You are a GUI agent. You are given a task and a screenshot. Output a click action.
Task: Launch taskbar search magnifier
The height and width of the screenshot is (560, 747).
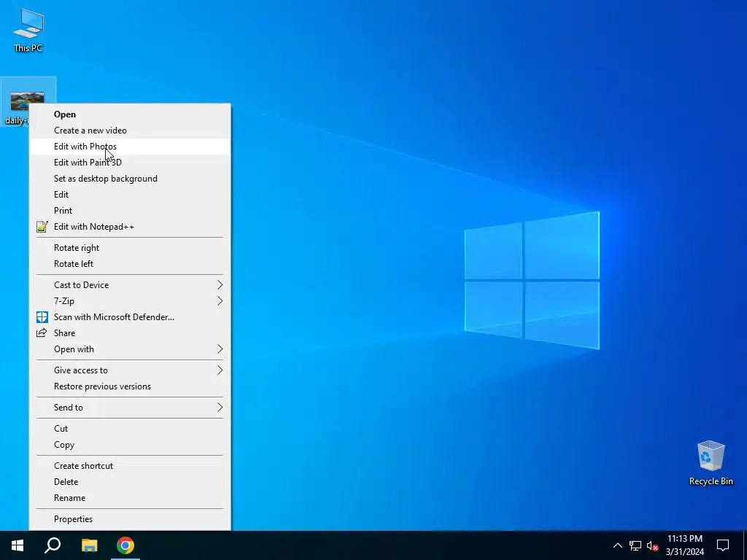[x=53, y=545]
